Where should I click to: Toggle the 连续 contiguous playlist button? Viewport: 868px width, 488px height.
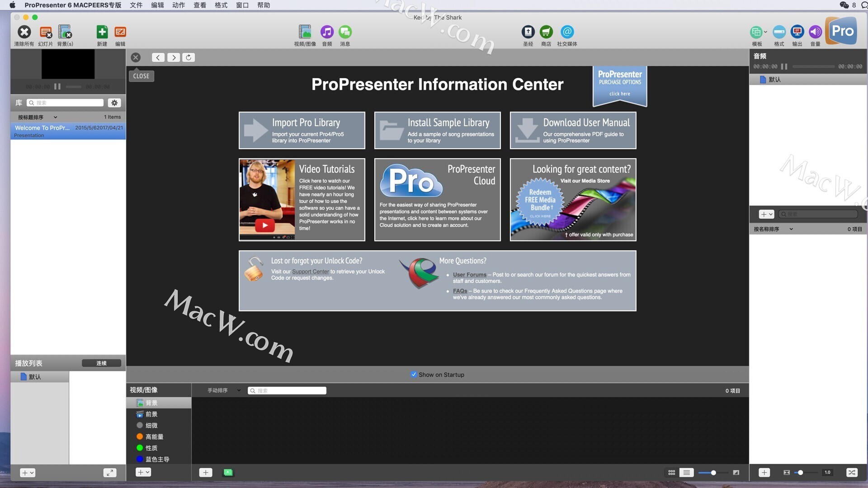click(102, 363)
